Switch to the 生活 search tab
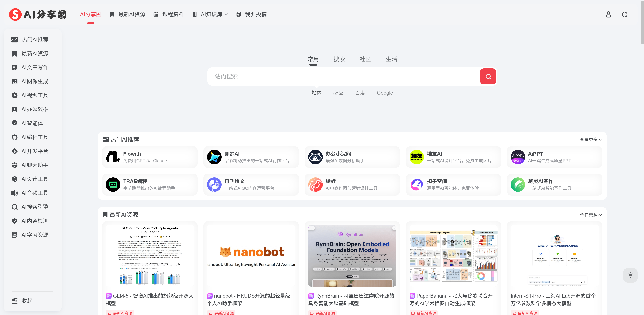This screenshot has width=644, height=315. (391, 59)
